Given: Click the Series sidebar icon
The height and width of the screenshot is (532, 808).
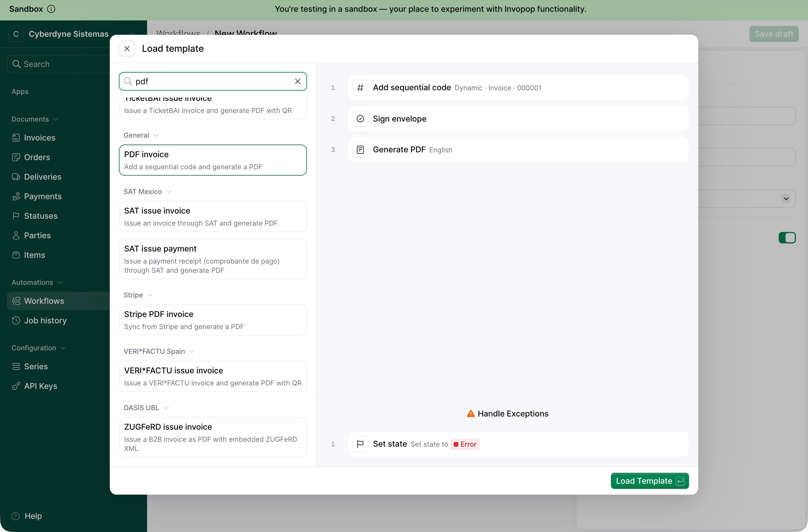Looking at the screenshot, I should (16, 367).
